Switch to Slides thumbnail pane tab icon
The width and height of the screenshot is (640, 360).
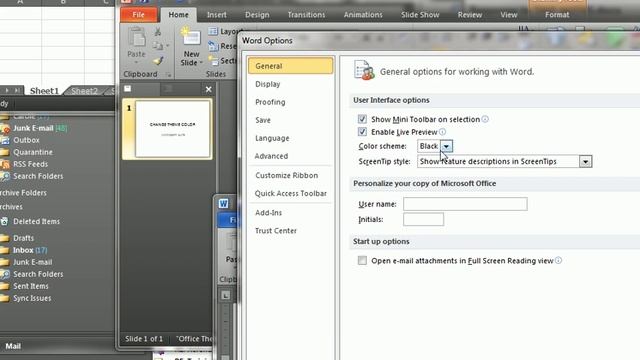point(128,89)
